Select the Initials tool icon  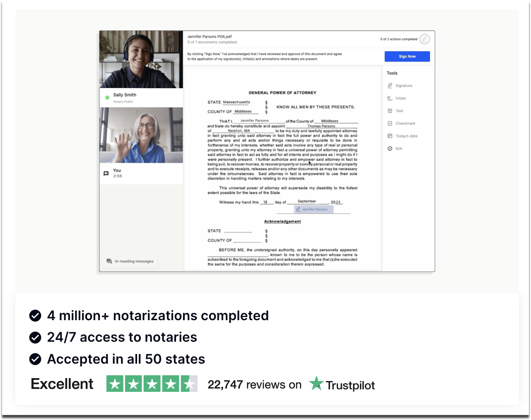[x=389, y=98]
